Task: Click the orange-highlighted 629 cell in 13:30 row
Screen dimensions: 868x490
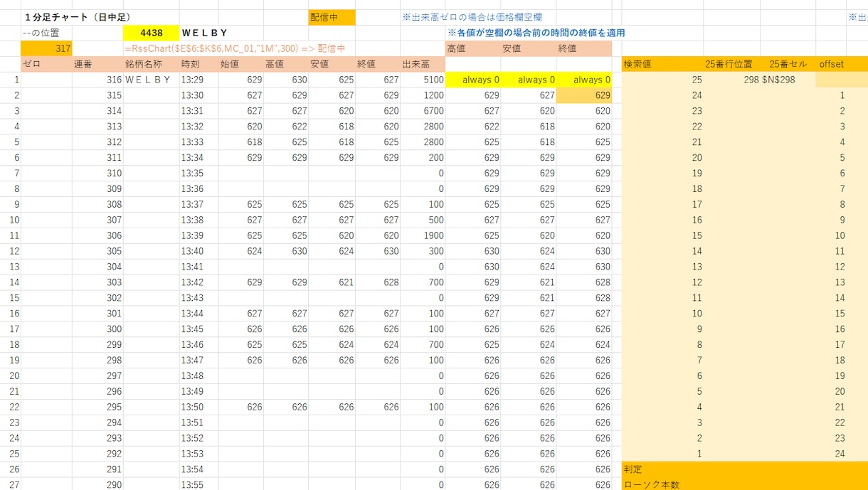Action: tap(584, 95)
